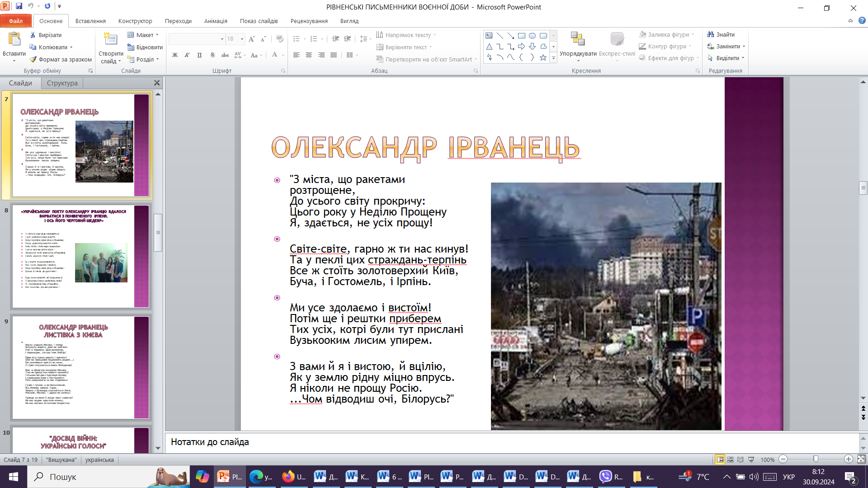Select the Text Box shape in the gallery
This screenshot has width=868, height=488.
(489, 35)
